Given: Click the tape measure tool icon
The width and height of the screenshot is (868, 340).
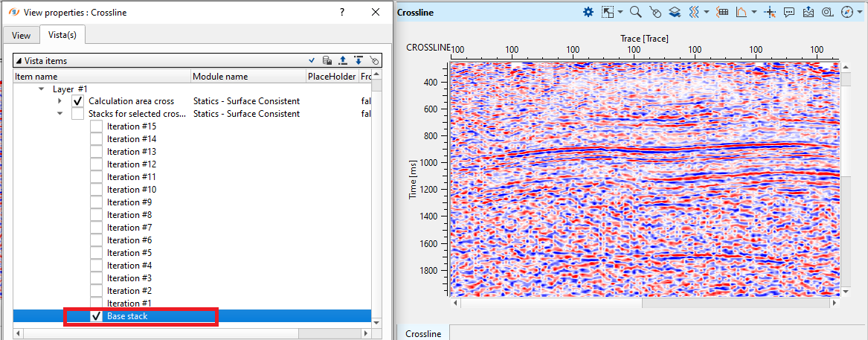Looking at the screenshot, I should (x=827, y=12).
